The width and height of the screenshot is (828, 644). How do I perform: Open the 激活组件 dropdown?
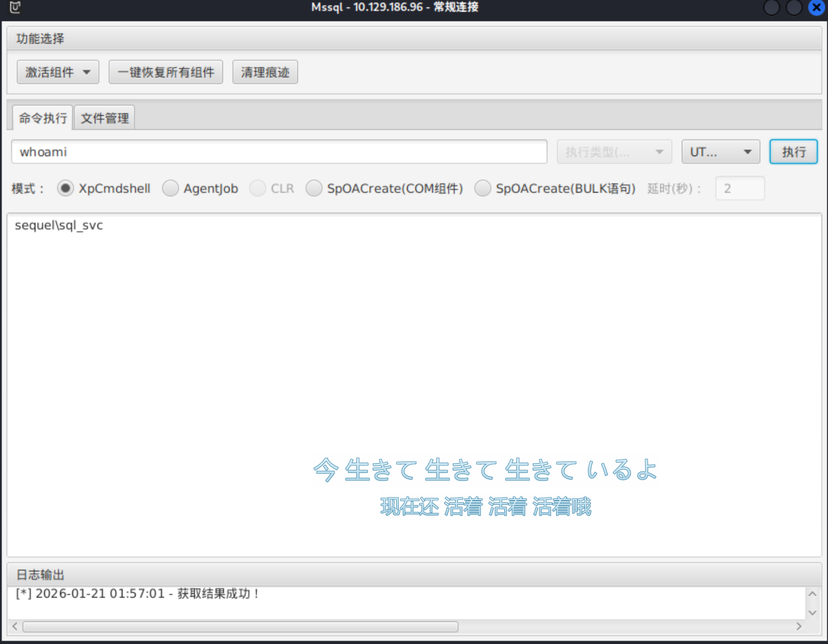(58, 72)
